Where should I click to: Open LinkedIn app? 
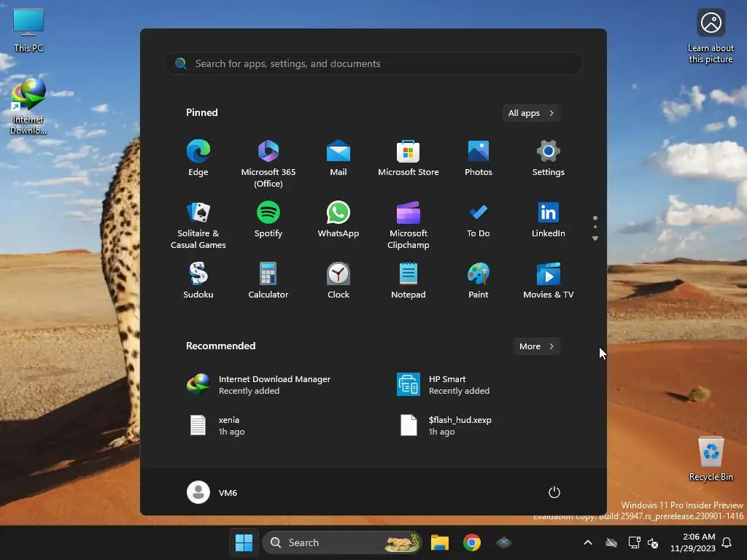click(549, 219)
